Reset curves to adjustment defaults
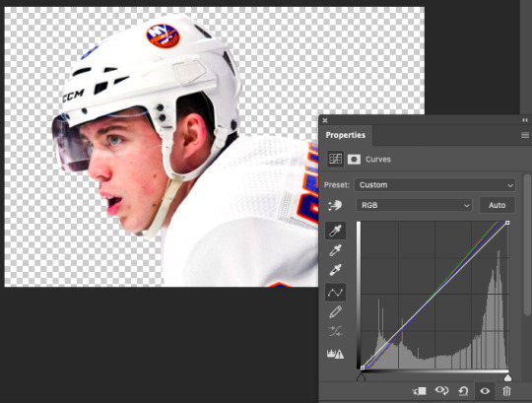The width and height of the screenshot is (532, 403). (463, 391)
